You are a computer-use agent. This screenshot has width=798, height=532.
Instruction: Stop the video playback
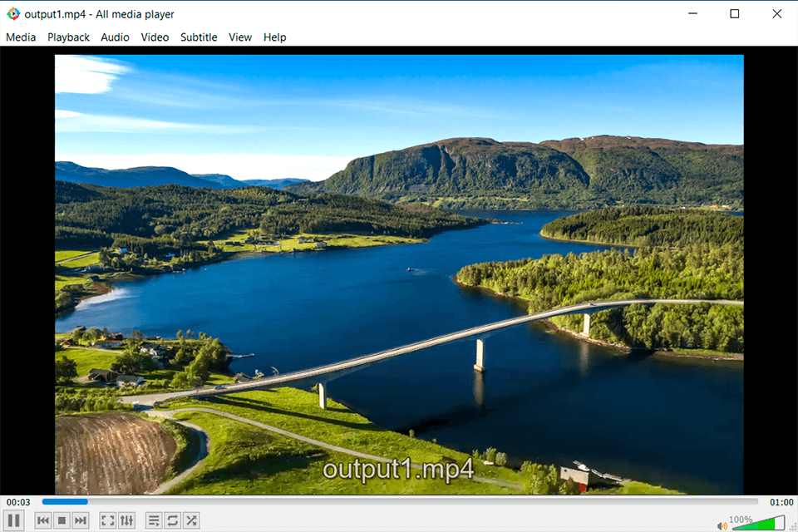pyautogui.click(x=62, y=520)
